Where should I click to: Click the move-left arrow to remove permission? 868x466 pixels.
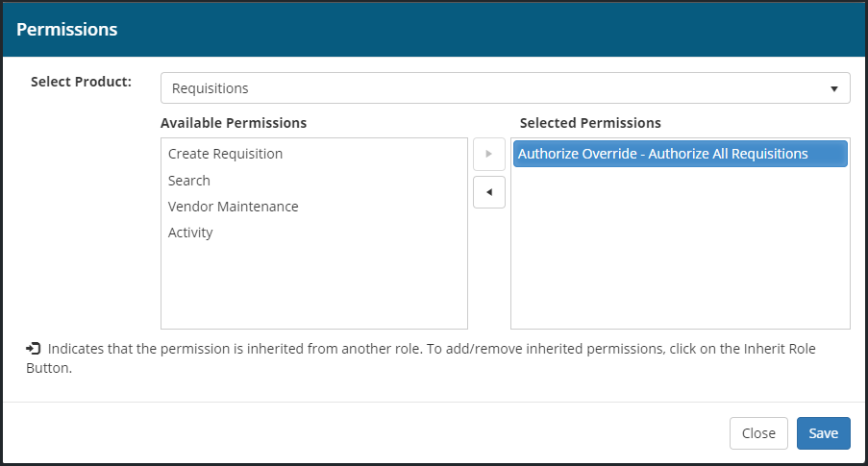[489, 192]
